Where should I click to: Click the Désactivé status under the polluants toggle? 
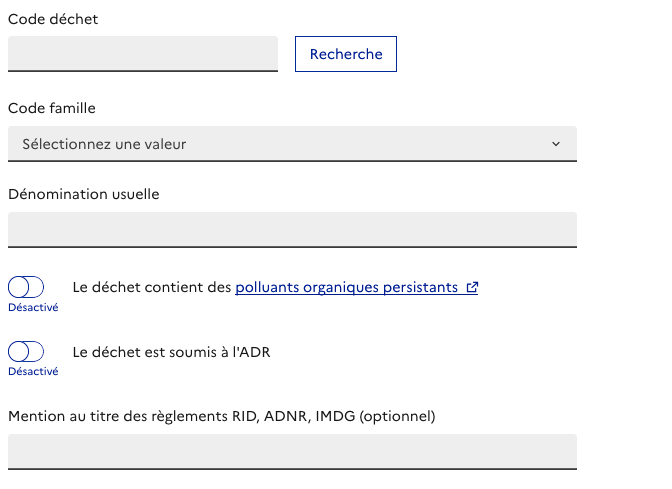pyautogui.click(x=33, y=307)
